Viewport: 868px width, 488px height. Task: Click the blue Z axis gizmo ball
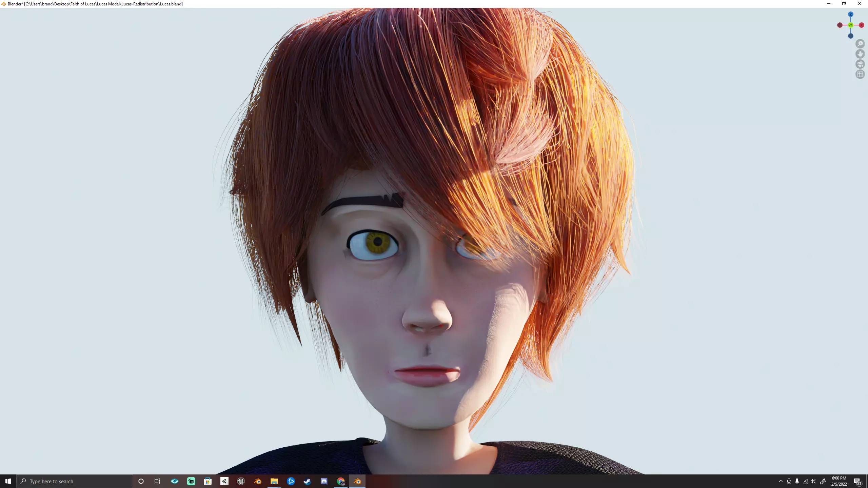(x=850, y=14)
